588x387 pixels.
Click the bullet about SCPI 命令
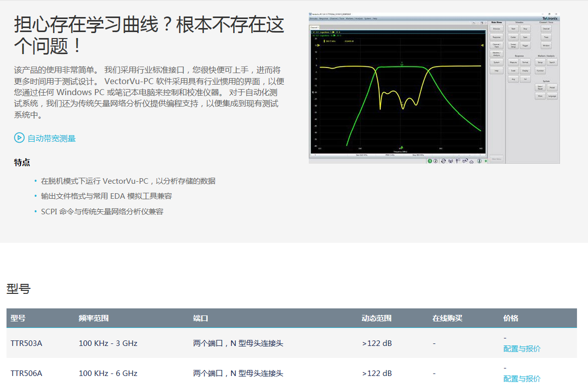pyautogui.click(x=102, y=211)
